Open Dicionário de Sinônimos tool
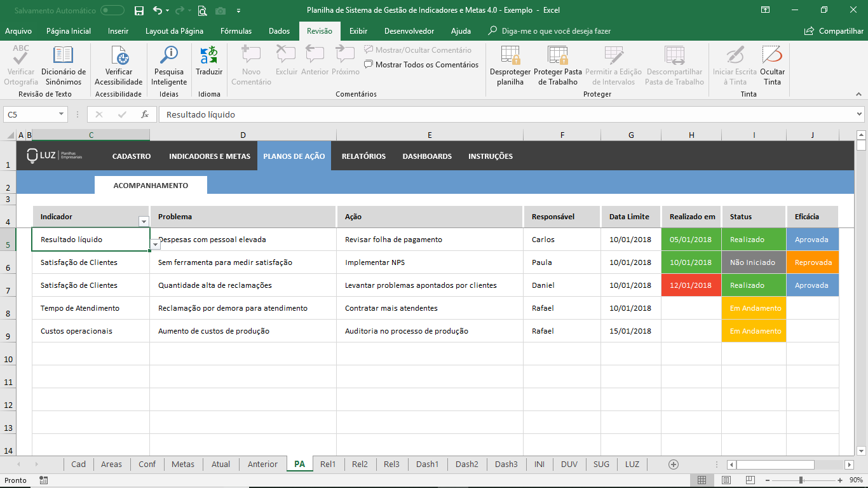 64,65
